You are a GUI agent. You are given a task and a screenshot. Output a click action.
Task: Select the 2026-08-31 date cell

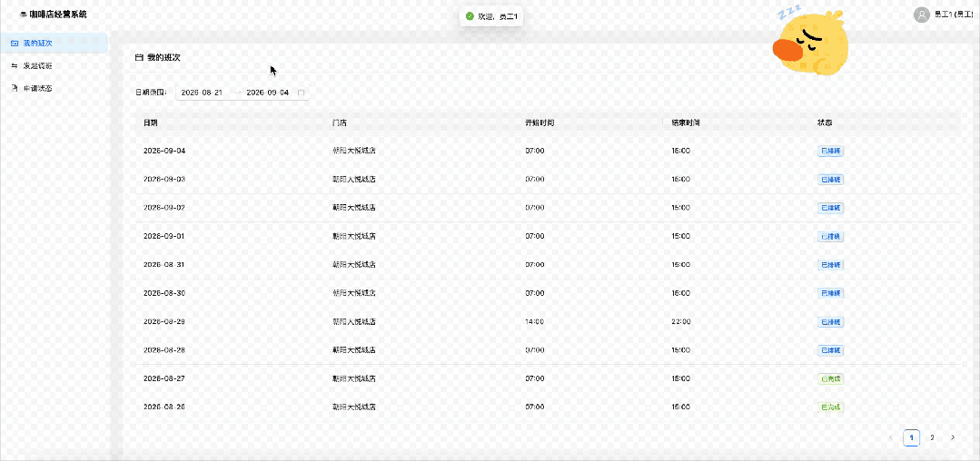[164, 264]
